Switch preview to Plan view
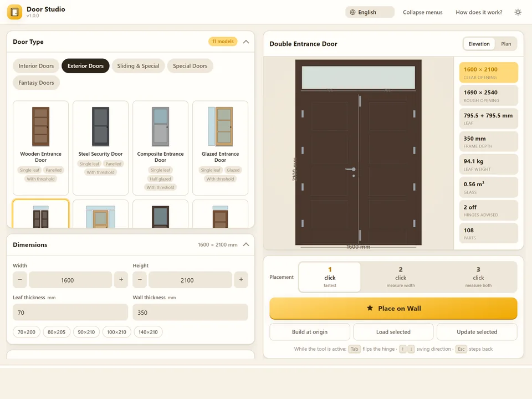This screenshot has width=532, height=399. coord(506,44)
